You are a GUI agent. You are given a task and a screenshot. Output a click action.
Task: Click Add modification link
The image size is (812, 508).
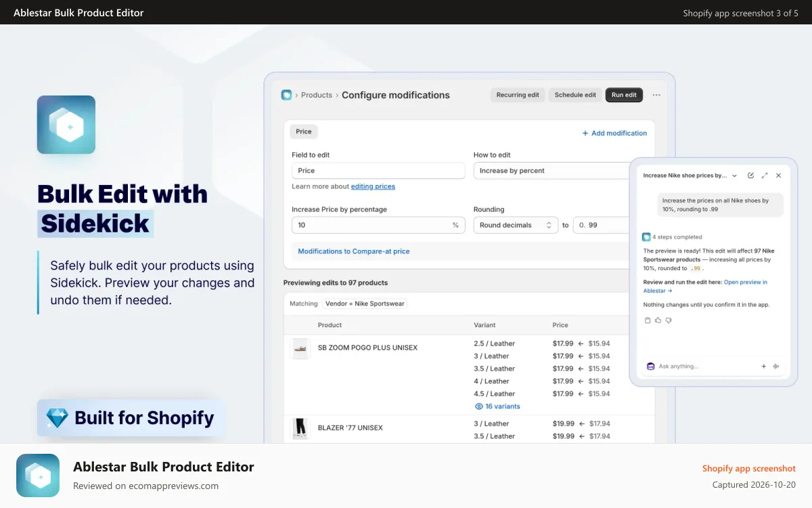[x=614, y=133]
